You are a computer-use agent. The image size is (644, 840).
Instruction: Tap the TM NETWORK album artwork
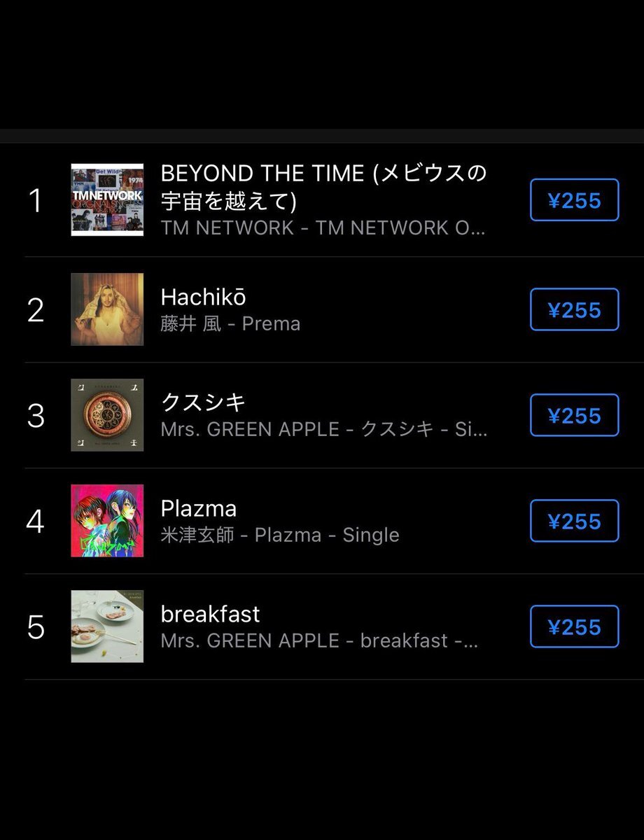pos(107,200)
